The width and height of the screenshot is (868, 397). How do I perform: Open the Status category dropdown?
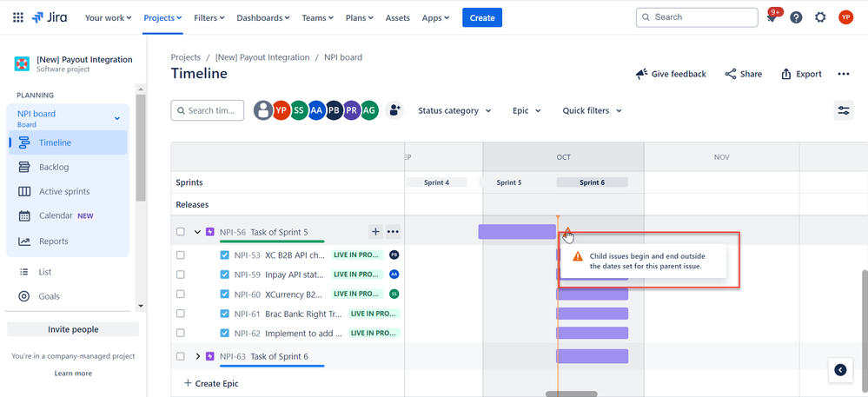454,110
